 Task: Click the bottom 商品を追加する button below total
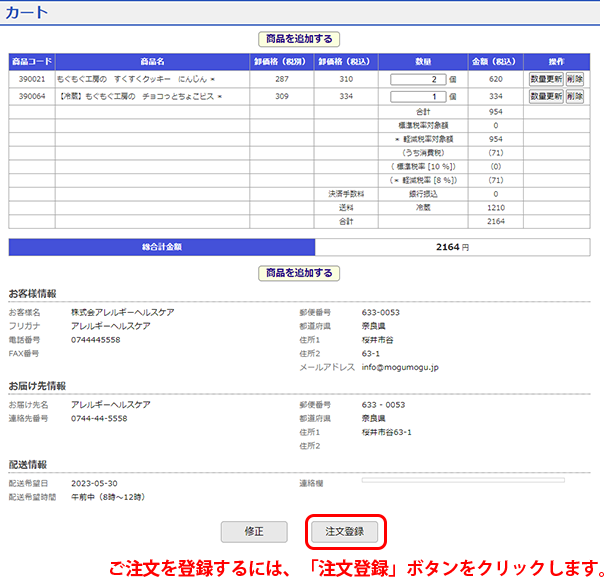click(300, 272)
